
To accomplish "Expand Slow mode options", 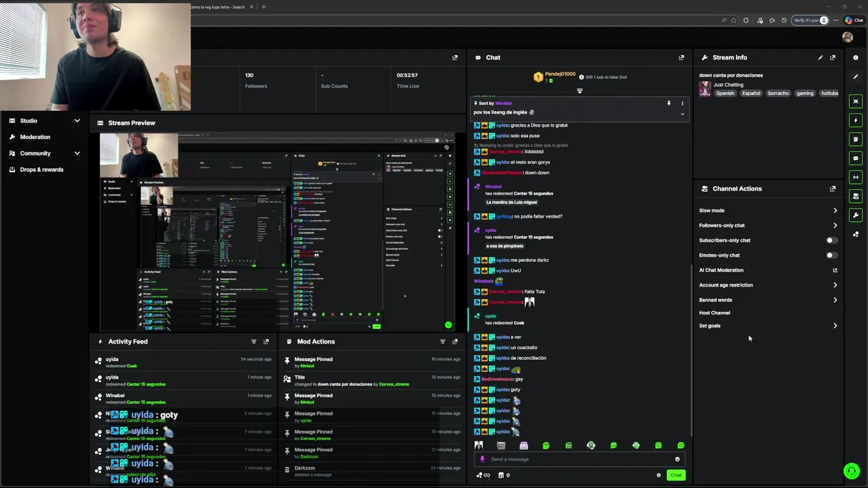I will tap(835, 210).
